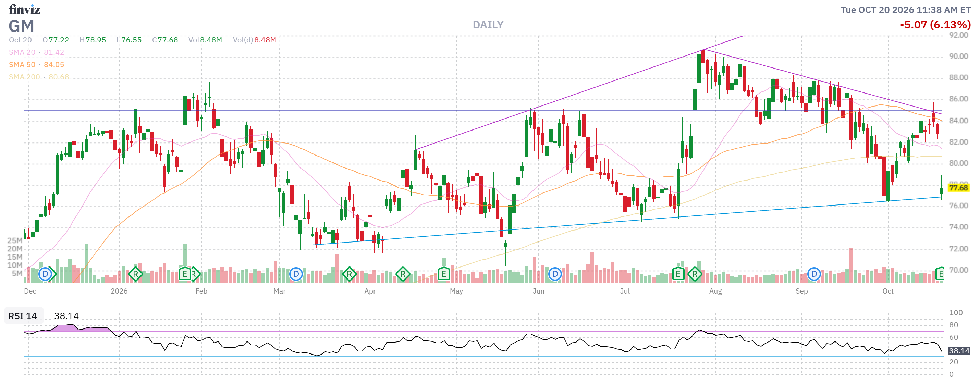Click the close price C77.68 in header

[165, 40]
